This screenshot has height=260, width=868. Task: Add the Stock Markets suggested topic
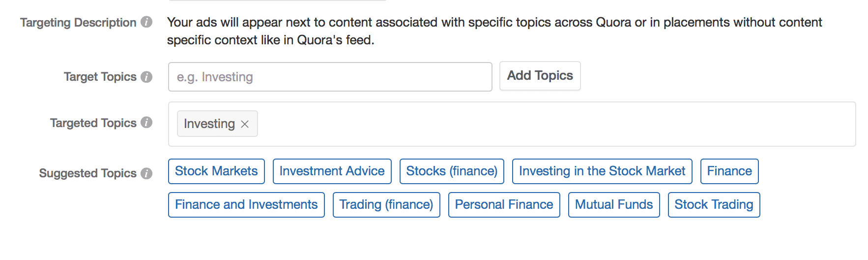216,171
